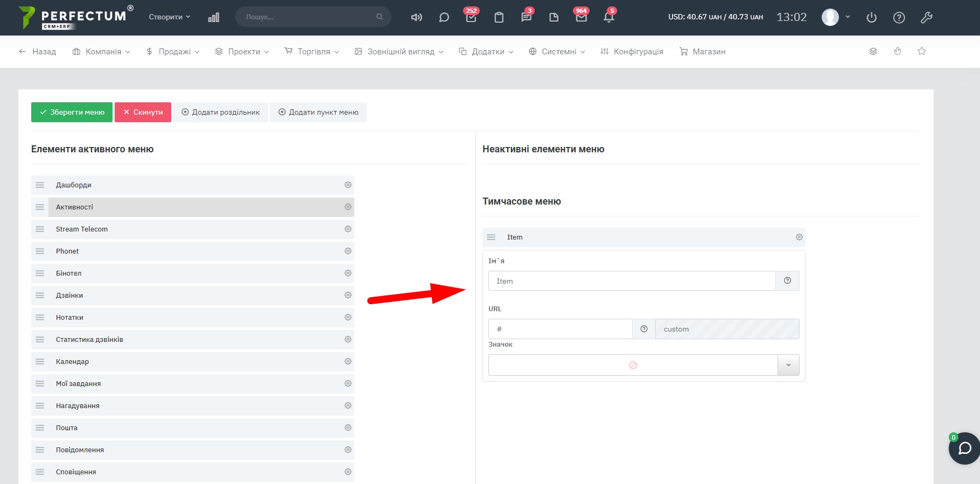Click the bar chart statistics icon
The width and height of the screenshot is (980, 484).
214,17
